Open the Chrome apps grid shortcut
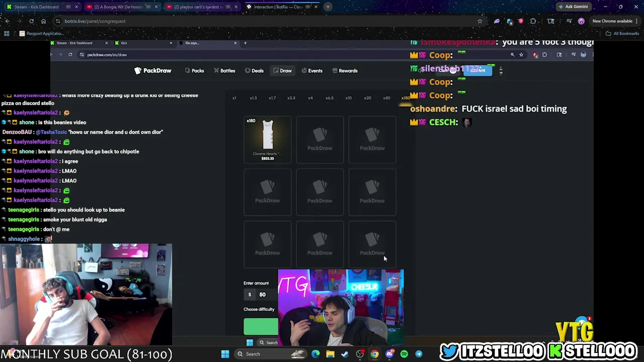 tap(7, 34)
